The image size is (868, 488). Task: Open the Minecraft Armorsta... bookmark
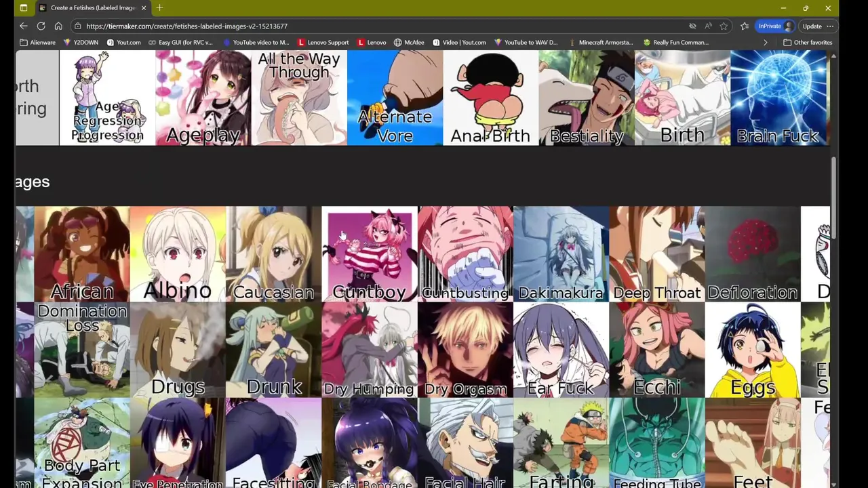601,42
